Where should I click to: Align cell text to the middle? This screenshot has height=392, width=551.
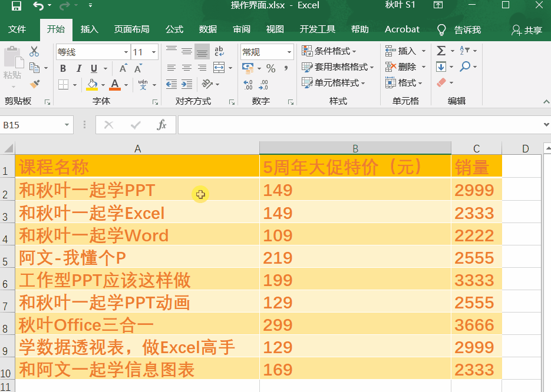187,52
